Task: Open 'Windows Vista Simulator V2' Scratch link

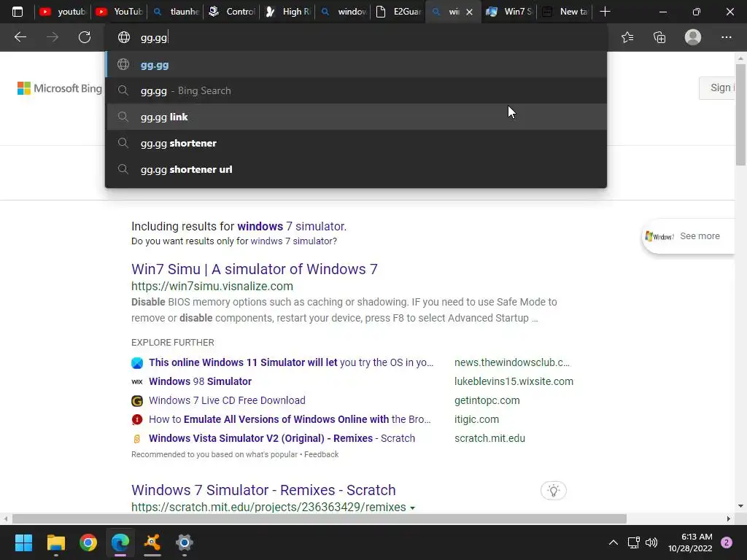Action: coord(282,438)
